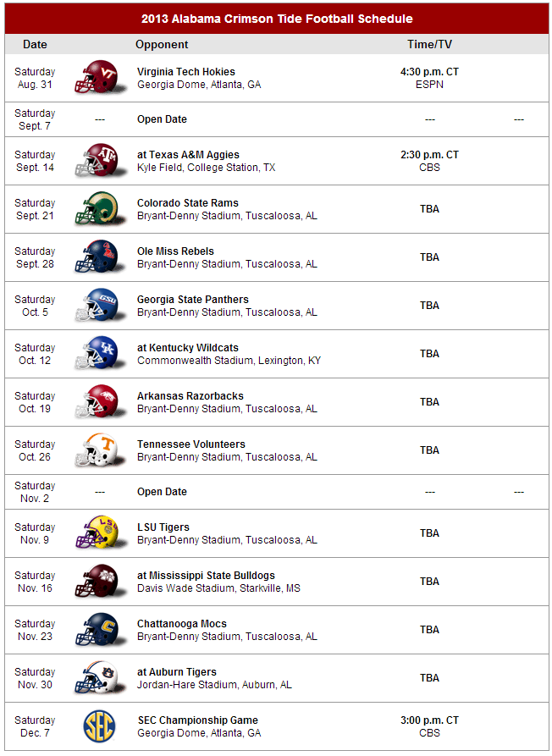This screenshot has width=552, height=756.
Task: Click the Georgia State Panthers helmet icon
Action: 99,305
